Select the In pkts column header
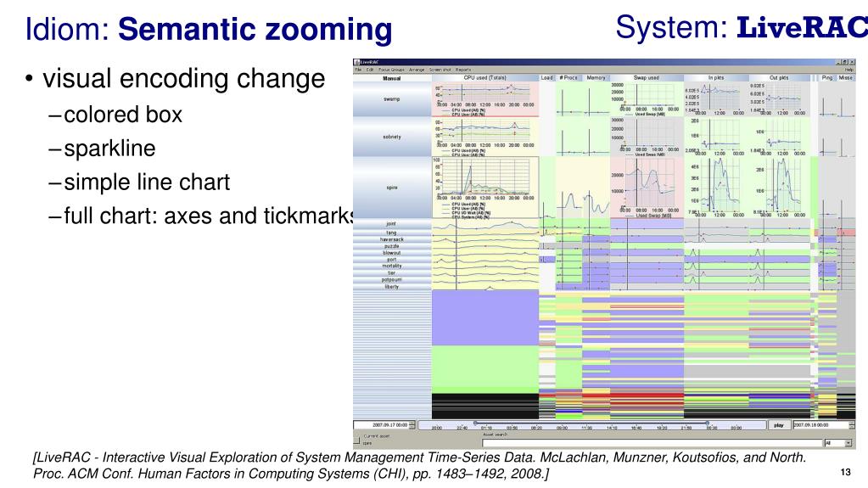This screenshot has height=488, width=868. tap(716, 77)
